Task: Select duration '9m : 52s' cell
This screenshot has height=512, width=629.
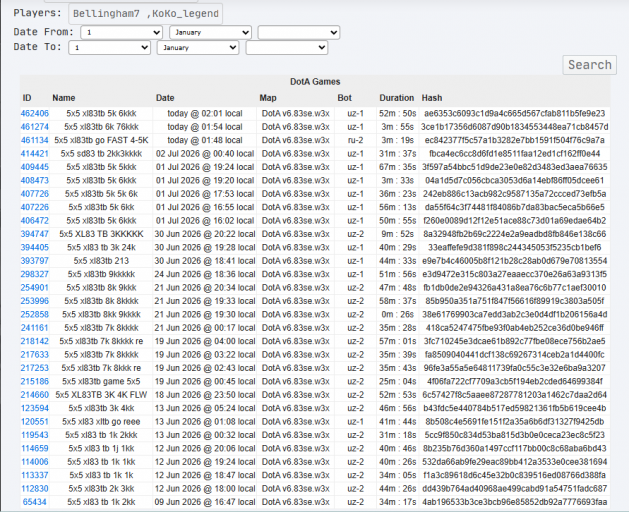Action: click(398, 234)
